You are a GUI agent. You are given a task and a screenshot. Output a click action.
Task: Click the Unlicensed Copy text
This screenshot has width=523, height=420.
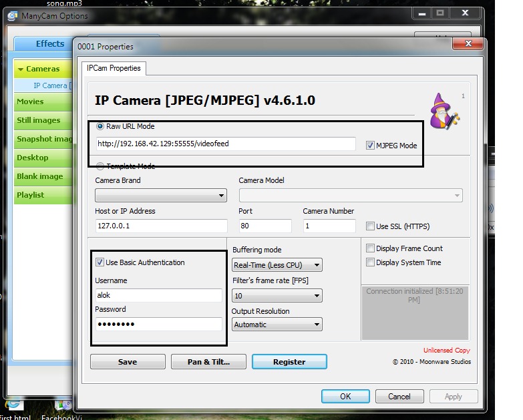(x=447, y=350)
